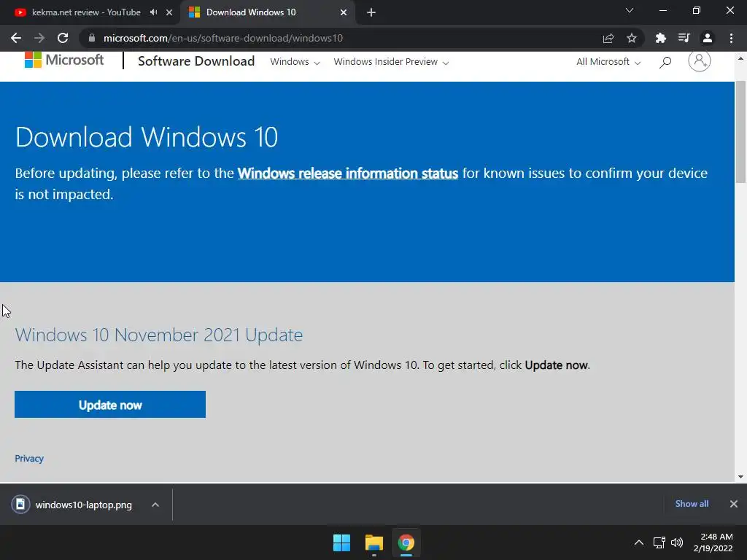Reload the current page
The width and height of the screenshot is (747, 560).
coord(63,38)
